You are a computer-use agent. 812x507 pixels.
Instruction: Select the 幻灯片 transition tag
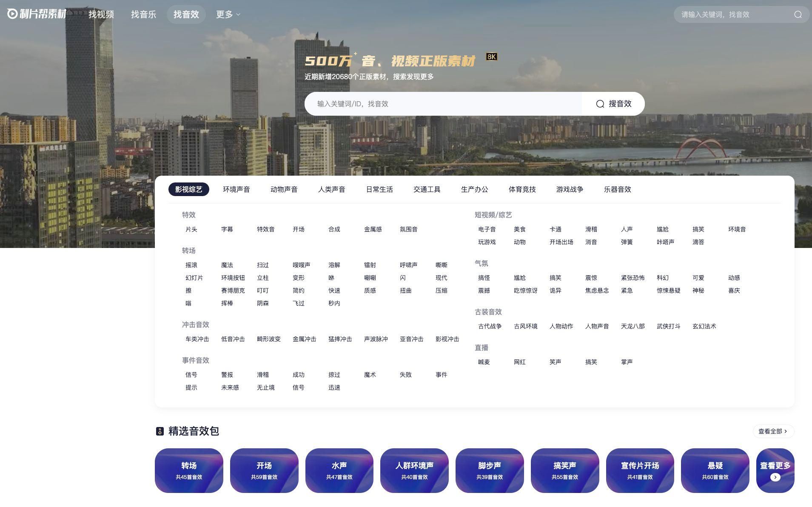coord(194,278)
